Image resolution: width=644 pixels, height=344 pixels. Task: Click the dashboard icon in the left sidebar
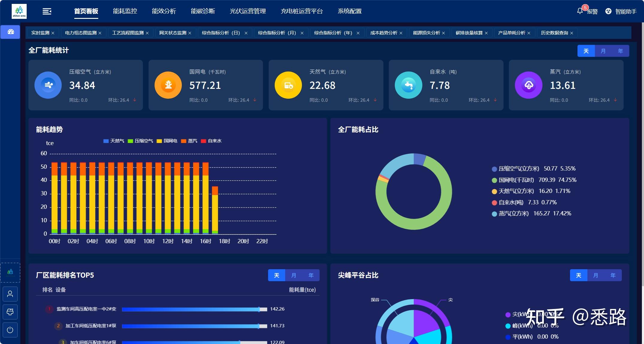[x=10, y=31]
